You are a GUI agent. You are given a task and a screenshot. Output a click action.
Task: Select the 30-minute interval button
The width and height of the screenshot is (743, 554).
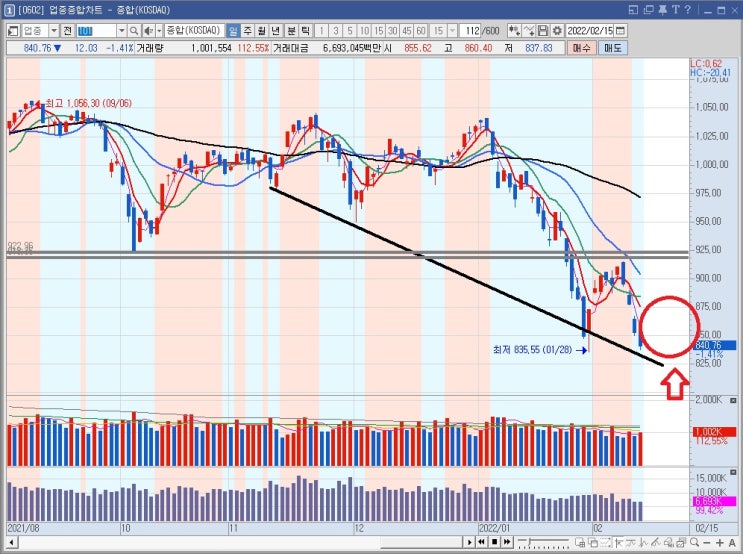tap(392, 31)
